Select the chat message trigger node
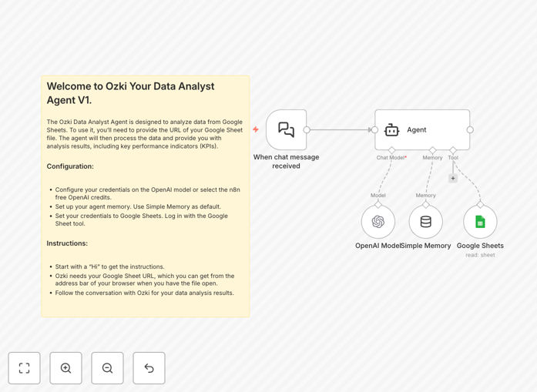537x392 pixels. tap(287, 129)
